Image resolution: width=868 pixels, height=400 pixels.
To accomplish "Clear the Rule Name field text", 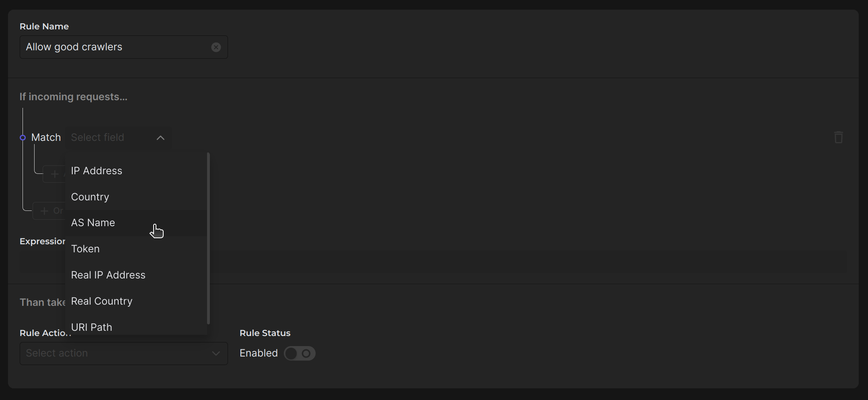I will [216, 47].
